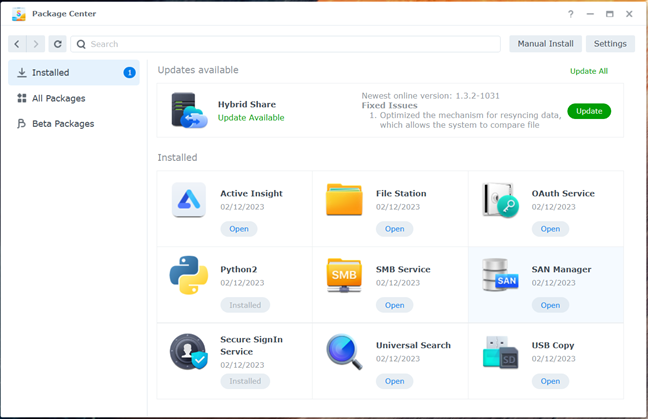Open the help question mark
Viewport: 648px width, 419px height.
tap(571, 14)
